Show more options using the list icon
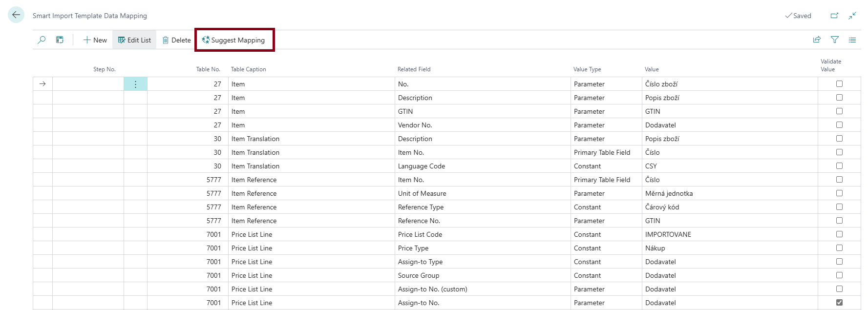868x310 pixels. point(853,40)
